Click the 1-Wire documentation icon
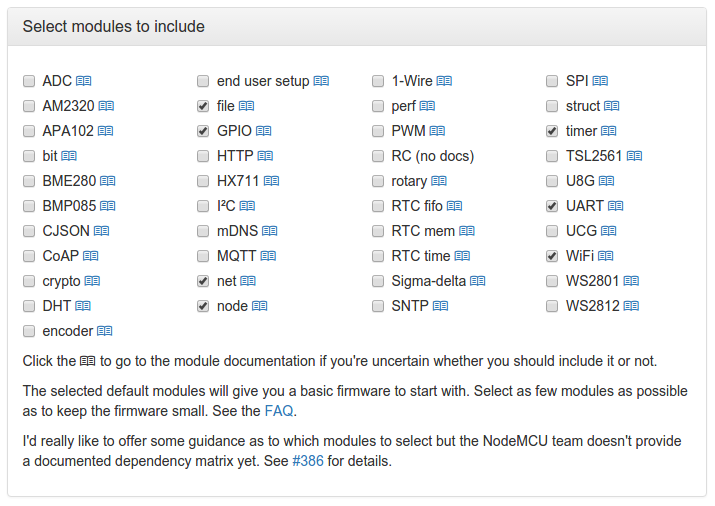This screenshot has width=715, height=506. point(444,81)
